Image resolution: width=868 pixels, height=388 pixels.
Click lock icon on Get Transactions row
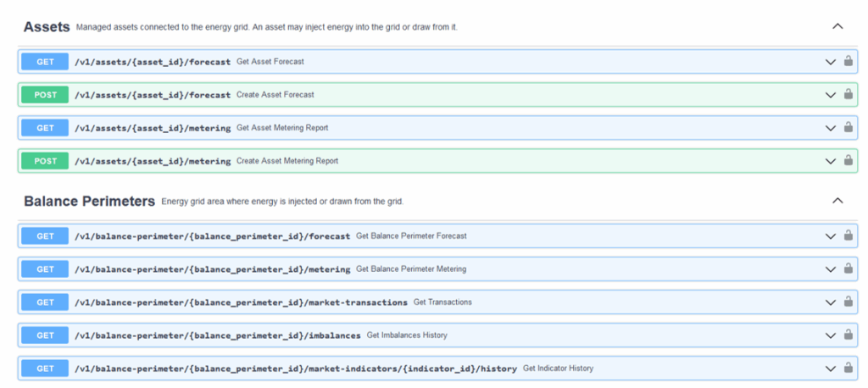(x=848, y=302)
